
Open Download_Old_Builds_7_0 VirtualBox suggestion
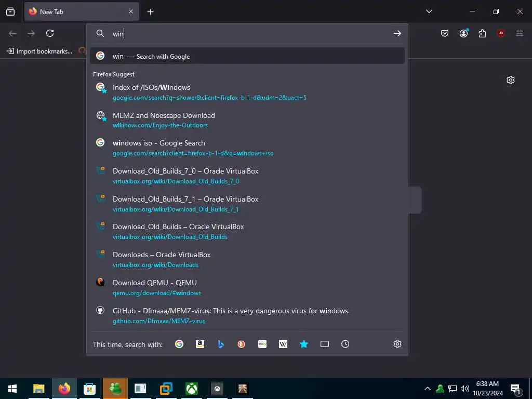point(247,176)
